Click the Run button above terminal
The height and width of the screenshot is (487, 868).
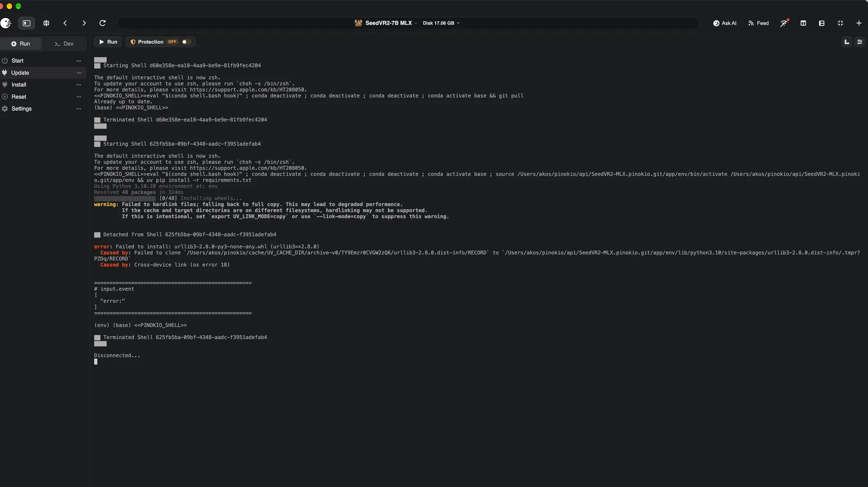coord(108,42)
